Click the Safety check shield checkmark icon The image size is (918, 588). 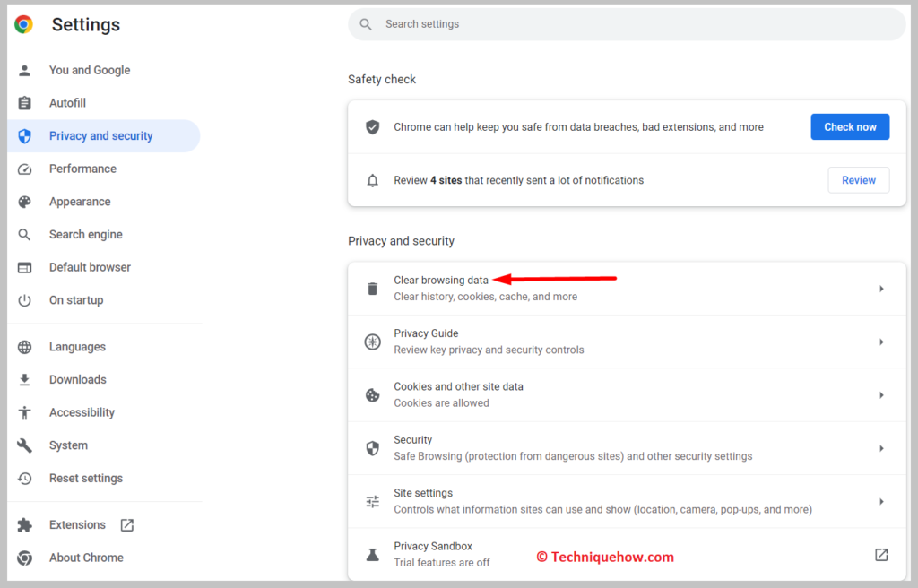tap(372, 127)
